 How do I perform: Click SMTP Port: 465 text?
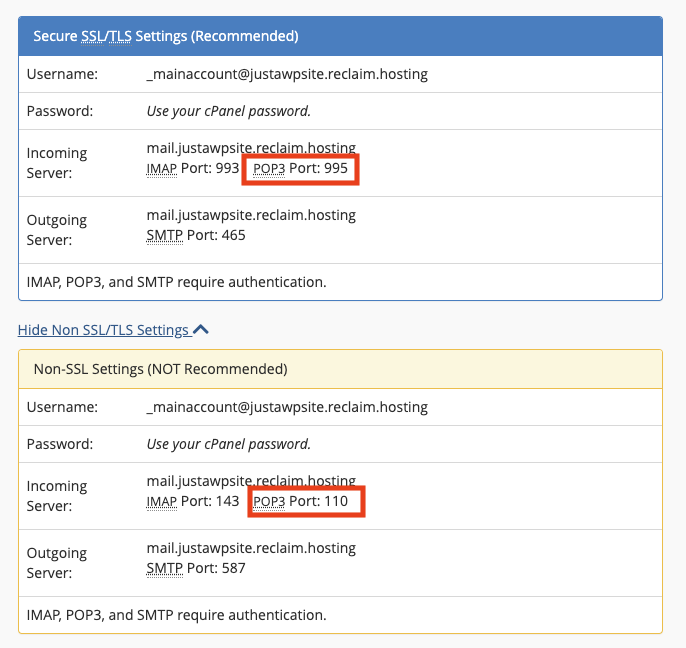(x=196, y=235)
